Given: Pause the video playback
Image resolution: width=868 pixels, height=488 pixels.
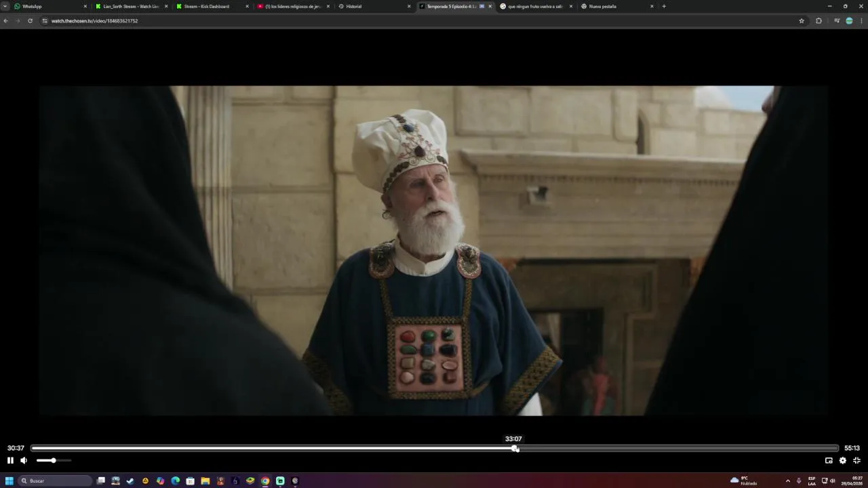Looking at the screenshot, I should tap(10, 460).
